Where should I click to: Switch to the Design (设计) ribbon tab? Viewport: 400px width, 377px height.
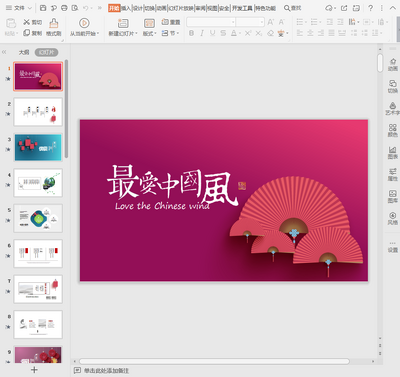point(138,8)
